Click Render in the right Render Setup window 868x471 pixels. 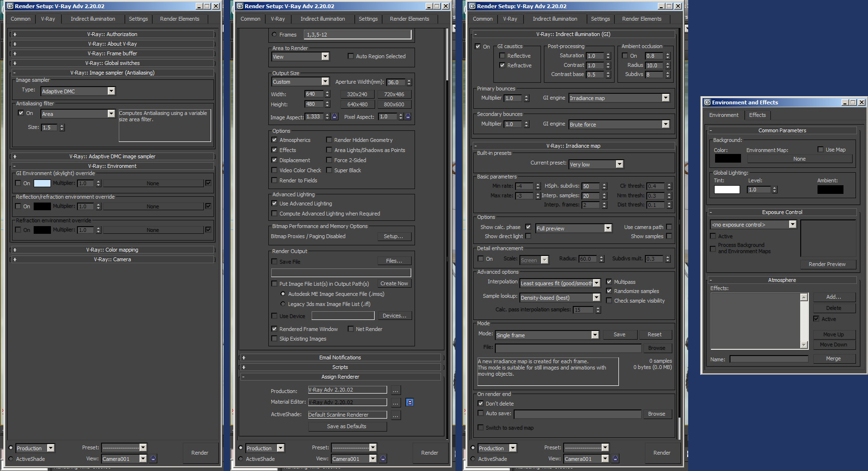click(662, 453)
